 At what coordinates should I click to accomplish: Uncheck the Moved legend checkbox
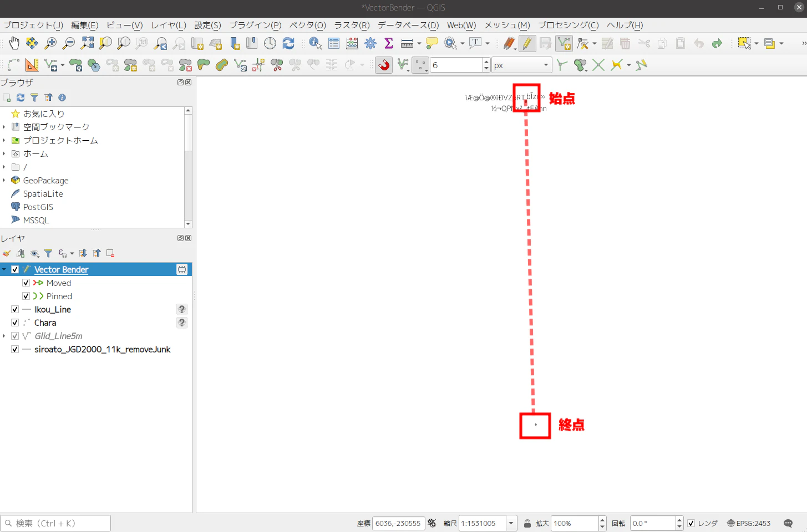click(26, 283)
